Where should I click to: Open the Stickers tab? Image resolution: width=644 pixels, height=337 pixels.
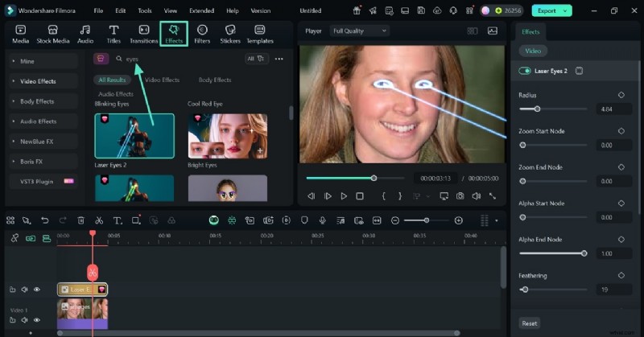pos(230,34)
